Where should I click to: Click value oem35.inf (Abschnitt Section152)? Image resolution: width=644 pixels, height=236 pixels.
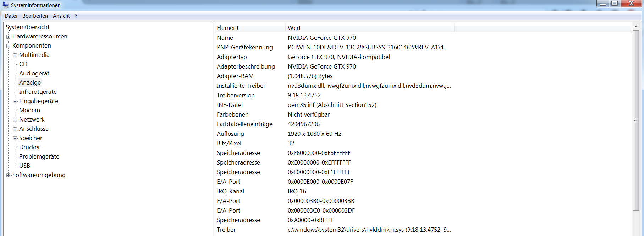(332, 105)
